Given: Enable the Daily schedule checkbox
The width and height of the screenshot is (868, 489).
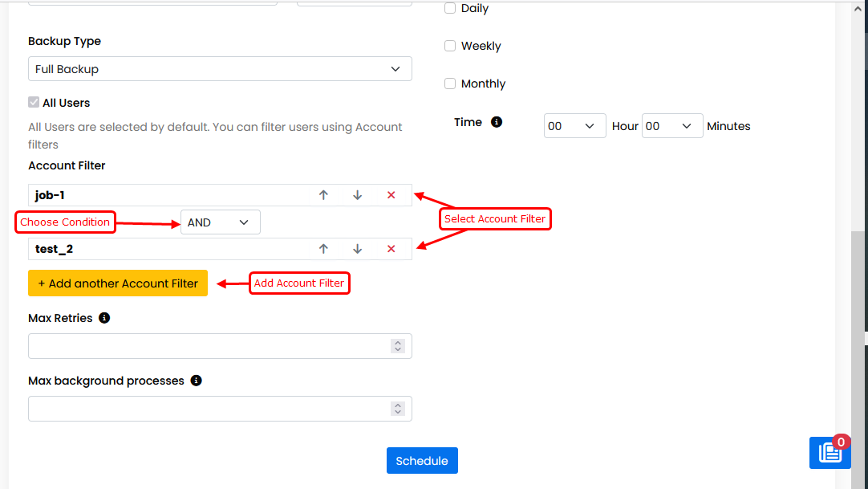Looking at the screenshot, I should pos(450,8).
